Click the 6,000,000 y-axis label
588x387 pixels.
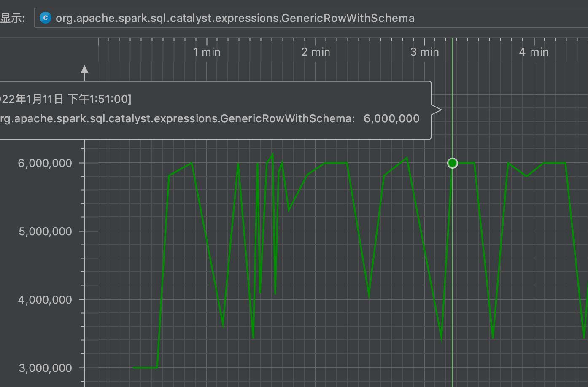[45, 163]
